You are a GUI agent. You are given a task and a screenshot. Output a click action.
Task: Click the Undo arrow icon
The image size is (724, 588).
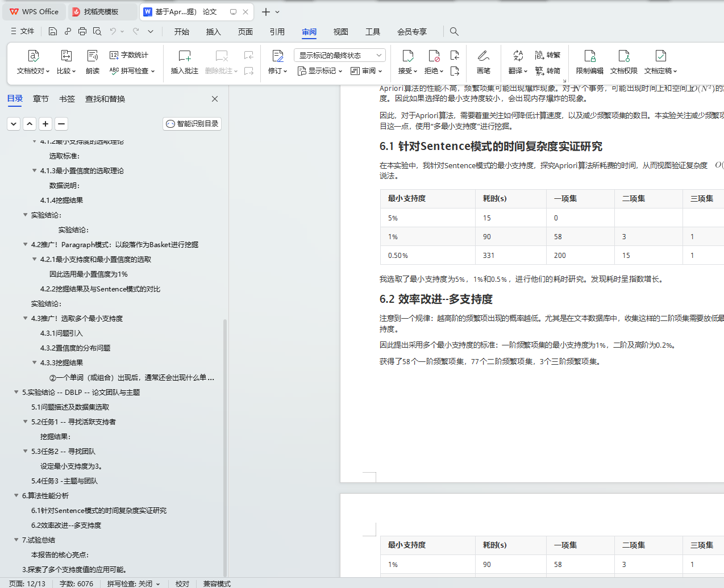[113, 31]
